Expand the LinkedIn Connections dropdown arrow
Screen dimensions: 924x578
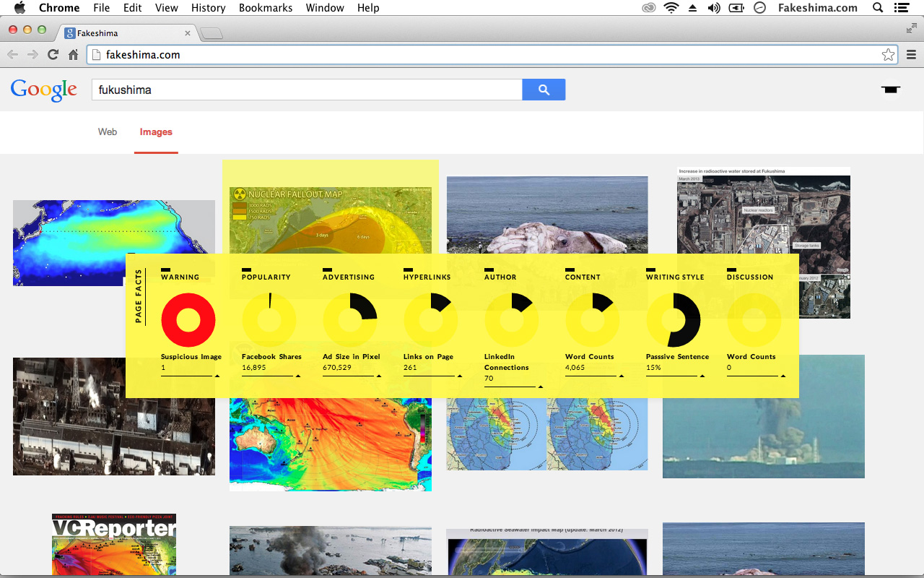tap(541, 387)
